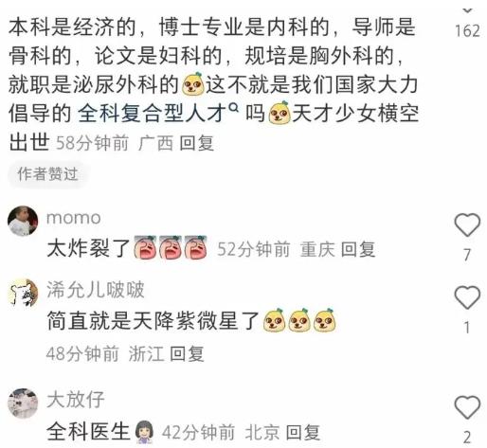The height and width of the screenshot is (448, 487).
Task: Tap the search magnifier after 全科复合型人才
Action: [233, 108]
